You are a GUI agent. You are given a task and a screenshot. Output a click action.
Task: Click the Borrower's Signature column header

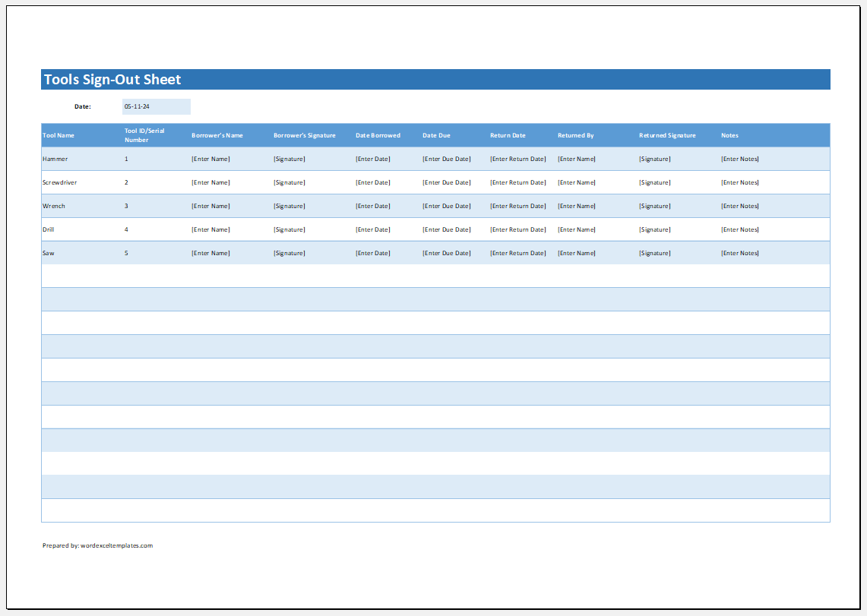(305, 135)
